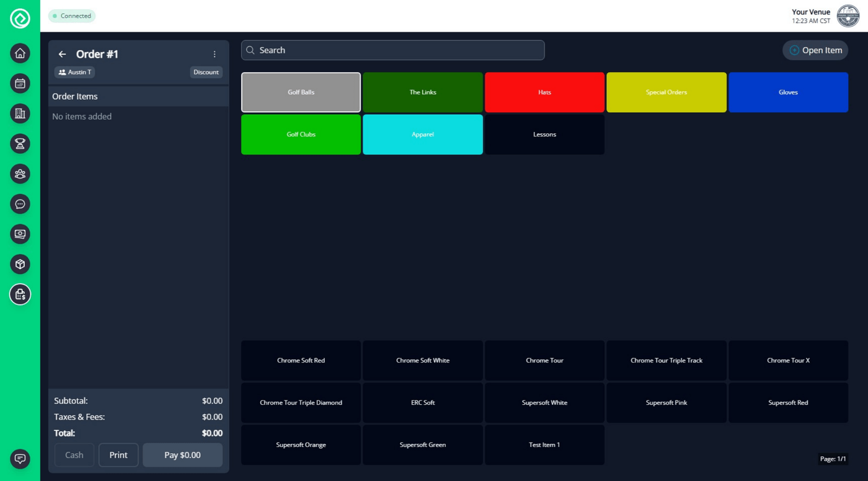The height and width of the screenshot is (481, 868).
Task: Add Chrome Tour Triple Track to order
Action: (666, 361)
